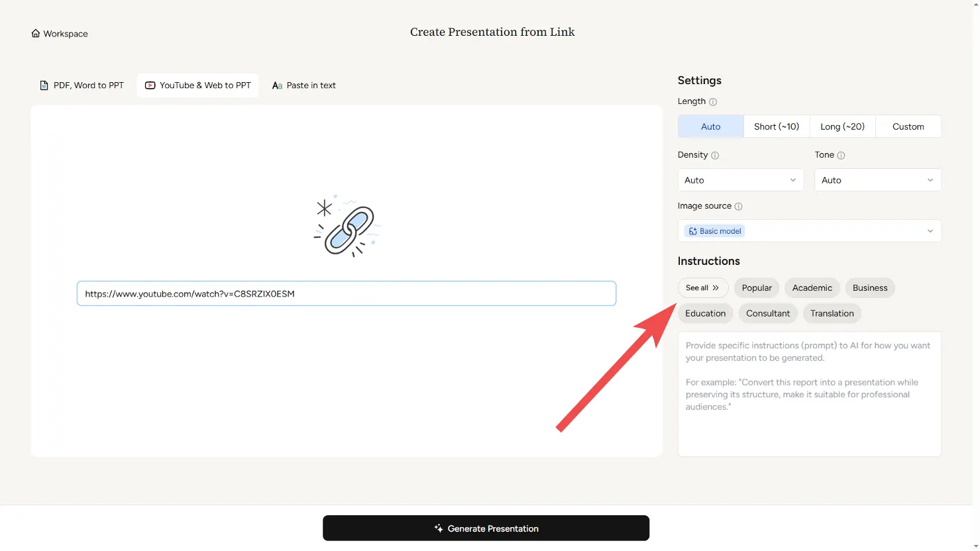The width and height of the screenshot is (980, 551).
Task: Click the Length info icon
Action: click(713, 102)
